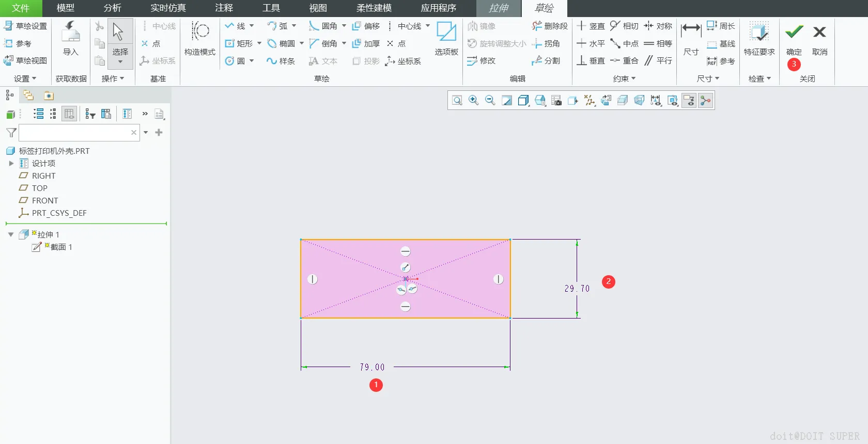
Task: Toggle Construction Mode (构造模式)
Action: [x=200, y=39]
